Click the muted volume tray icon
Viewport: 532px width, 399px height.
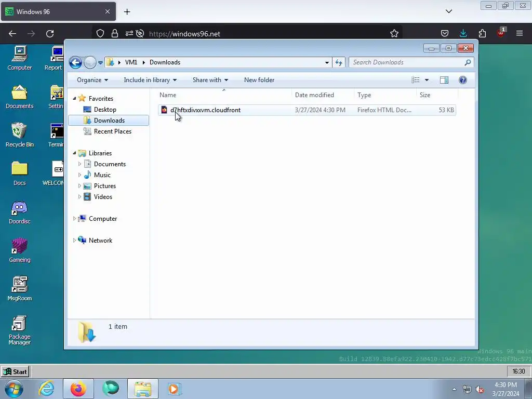point(480,390)
